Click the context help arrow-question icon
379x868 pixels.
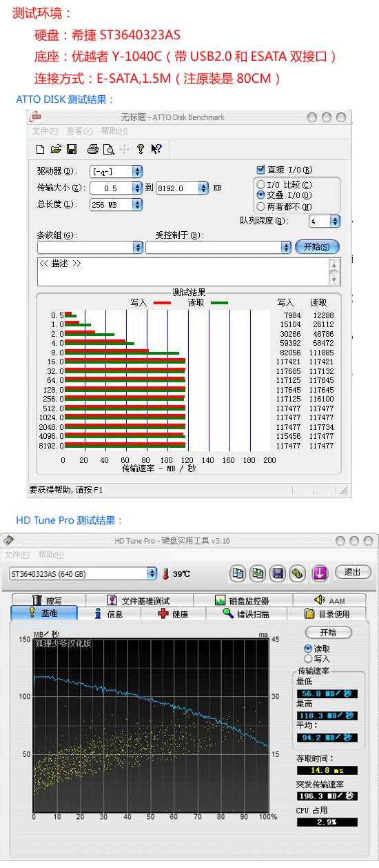point(156,148)
